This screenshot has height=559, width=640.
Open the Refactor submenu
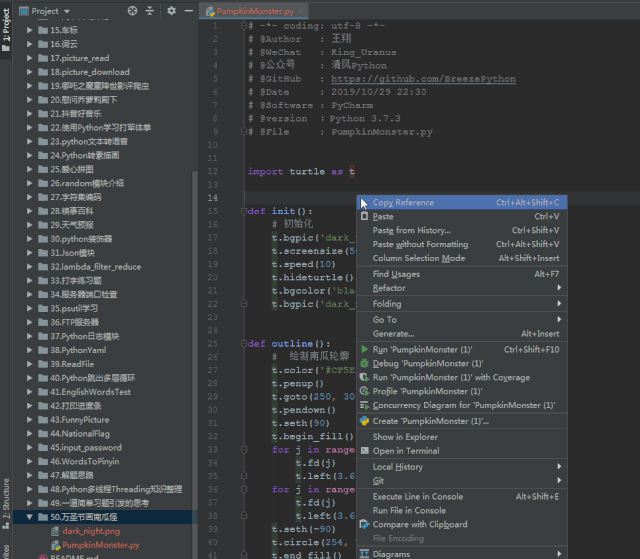tap(462, 288)
